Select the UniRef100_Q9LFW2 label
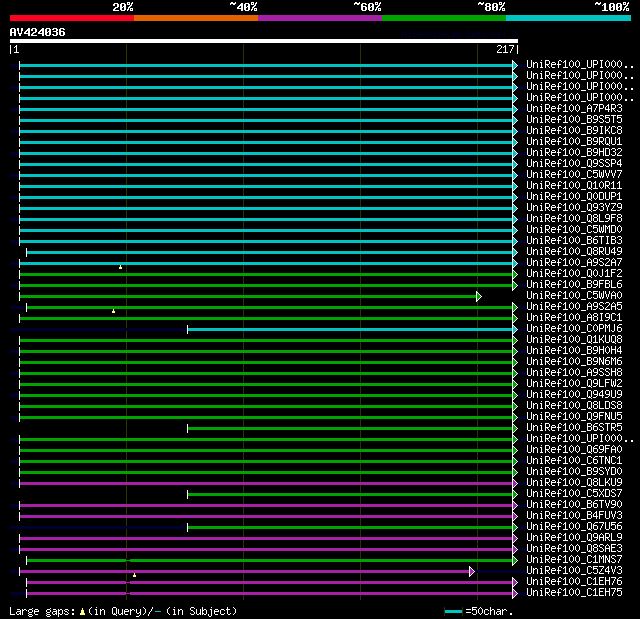Image resolution: width=640 pixels, height=619 pixels. (x=574, y=384)
